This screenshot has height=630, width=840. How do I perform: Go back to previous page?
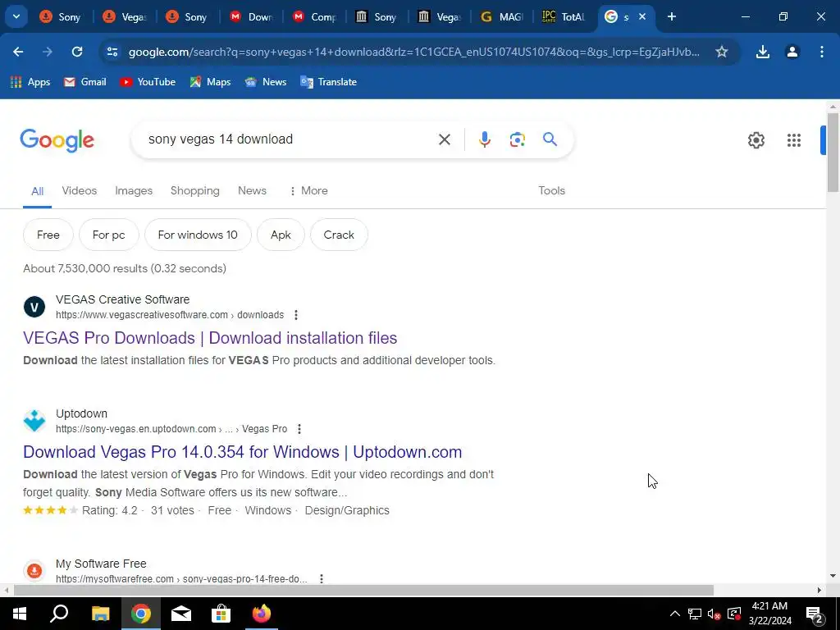18,52
